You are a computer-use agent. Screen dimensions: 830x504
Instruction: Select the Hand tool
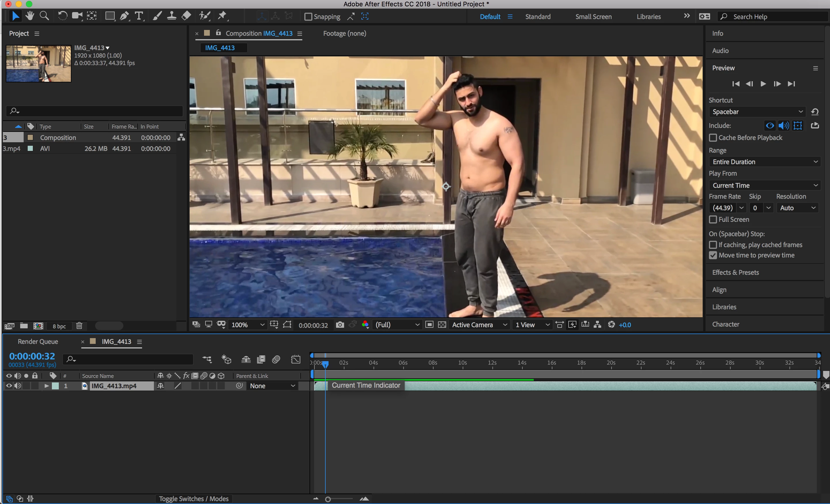coord(30,16)
